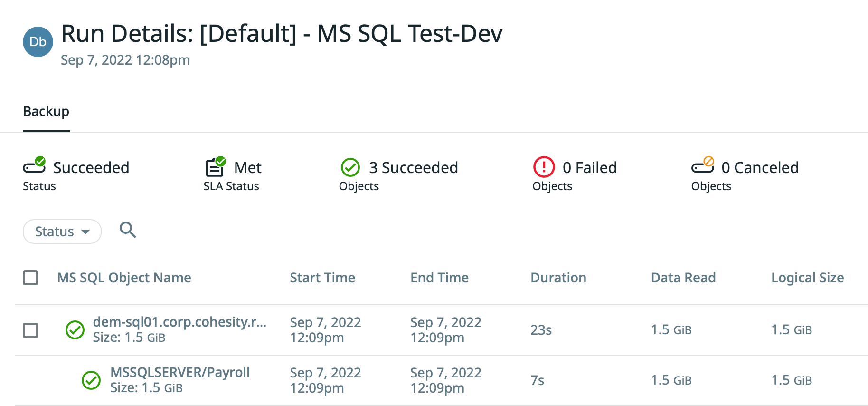Sort by Duration column header

pos(558,278)
